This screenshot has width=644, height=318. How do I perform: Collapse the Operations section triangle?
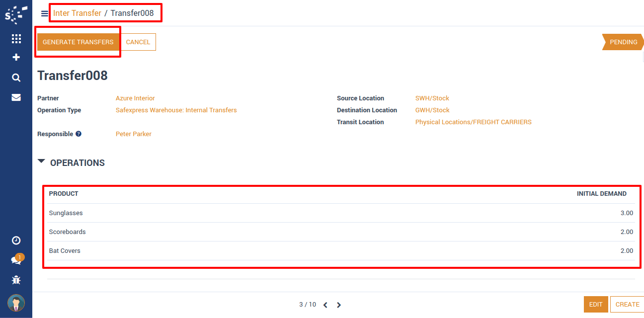(x=41, y=161)
